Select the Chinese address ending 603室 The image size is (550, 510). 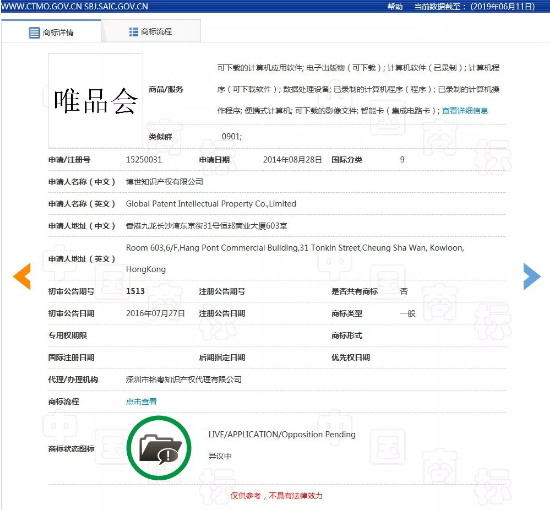coord(207,226)
